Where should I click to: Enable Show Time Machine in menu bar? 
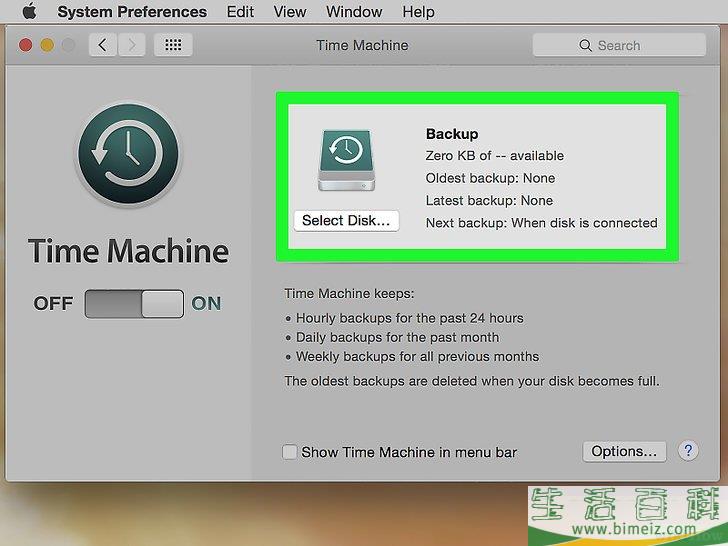pos(290,452)
